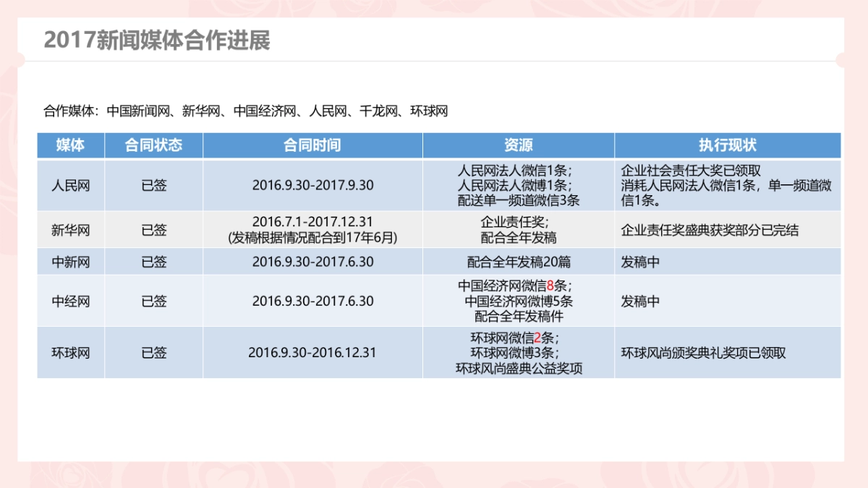Select the 新华网 row label

click(71, 230)
